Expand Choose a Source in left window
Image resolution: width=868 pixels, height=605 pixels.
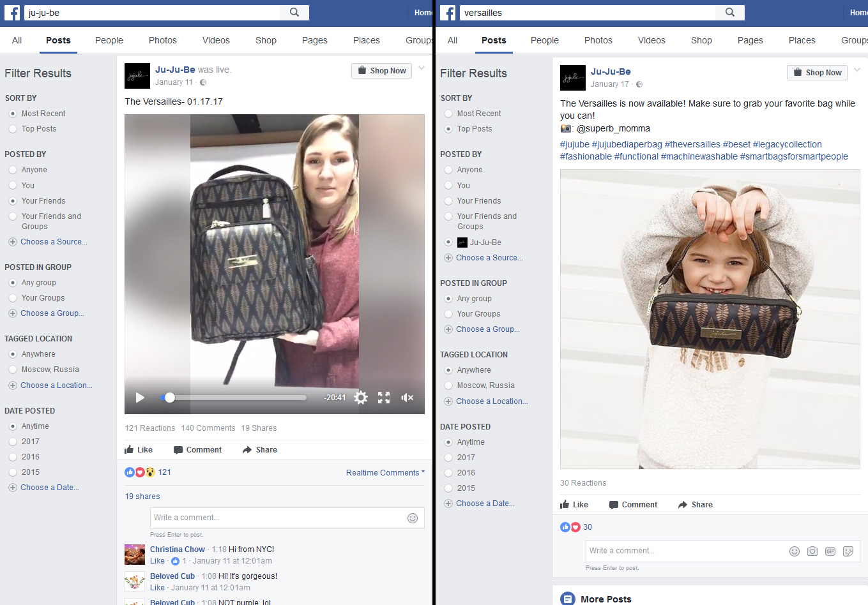coord(54,242)
